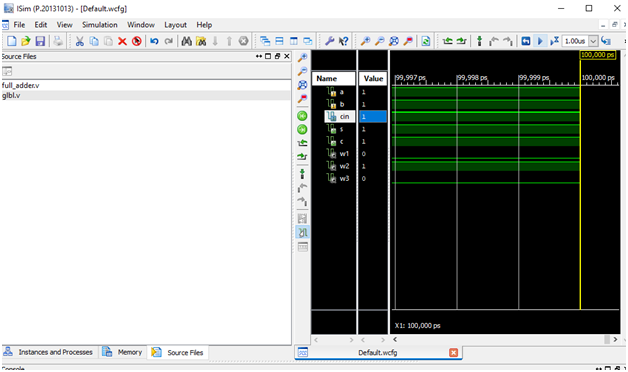
Task: Click the Undo arrow icon
Action: 154,41
